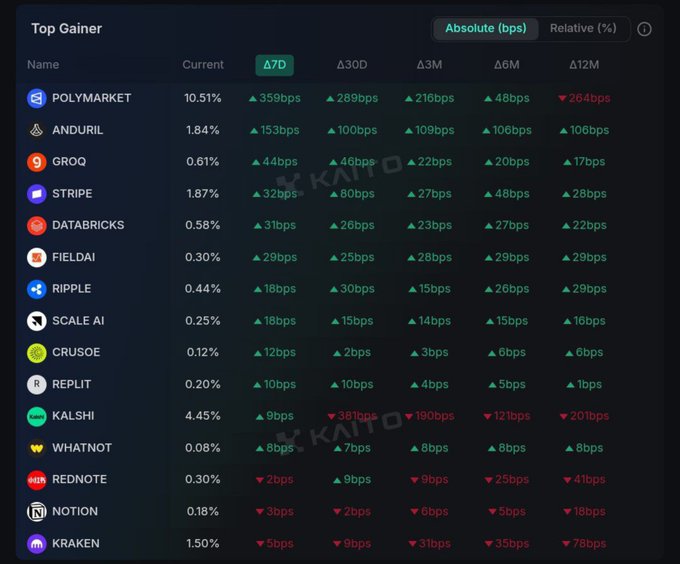Viewport: 680px width, 564px height.
Task: Click the FieldAI logo icon
Action: pos(37,258)
